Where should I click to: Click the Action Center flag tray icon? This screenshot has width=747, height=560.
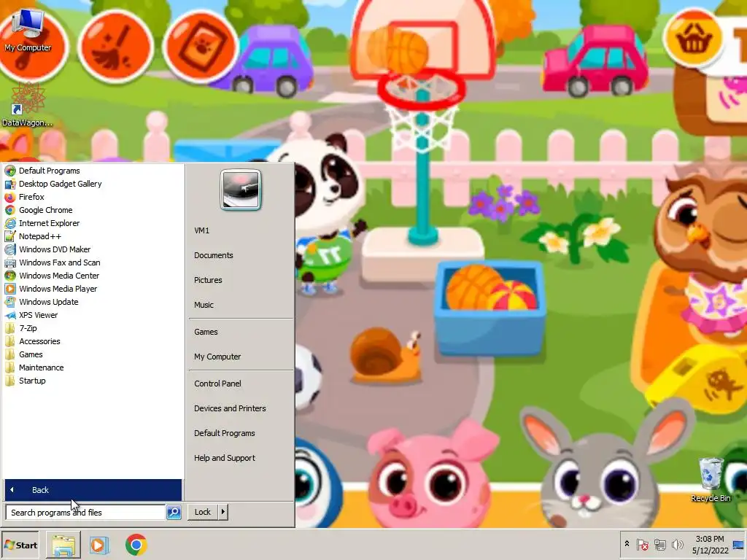[642, 545]
